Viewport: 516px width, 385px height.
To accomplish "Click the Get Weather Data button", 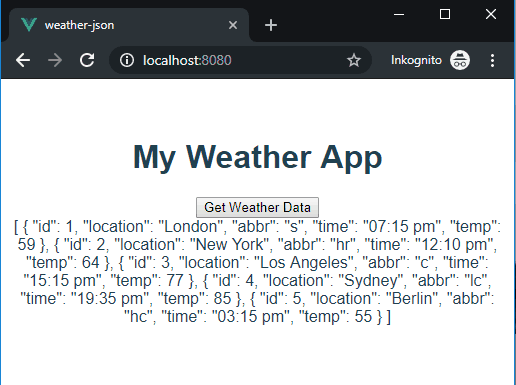I will click(x=257, y=207).
